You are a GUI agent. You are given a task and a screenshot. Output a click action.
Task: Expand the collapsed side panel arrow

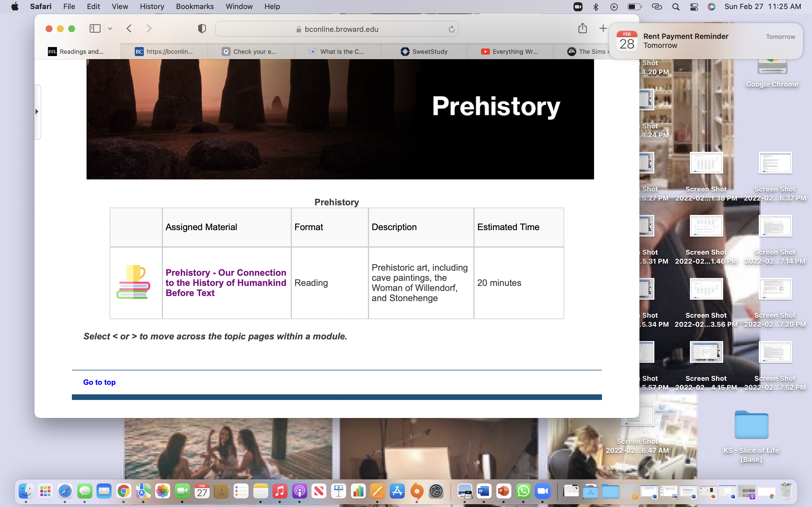37,111
